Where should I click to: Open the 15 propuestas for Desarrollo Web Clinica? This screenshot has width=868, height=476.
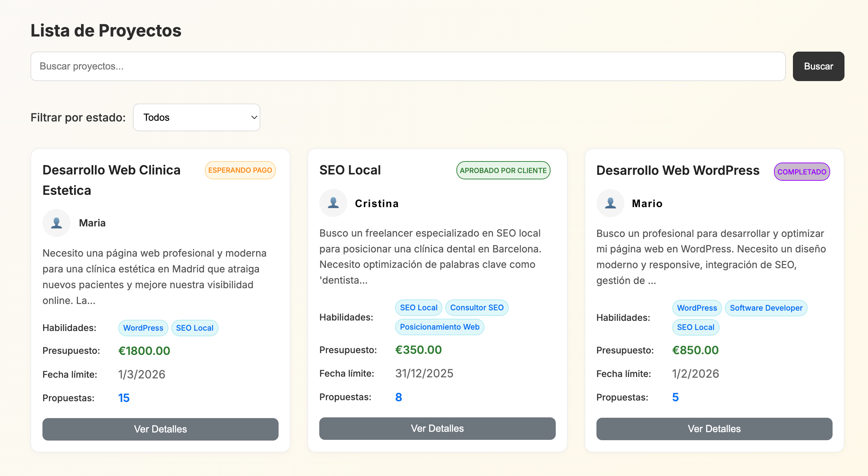(123, 398)
